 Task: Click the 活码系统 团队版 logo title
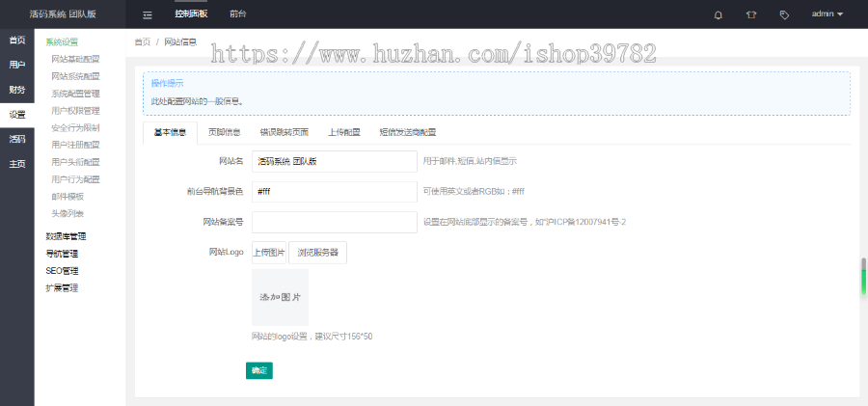(63, 14)
